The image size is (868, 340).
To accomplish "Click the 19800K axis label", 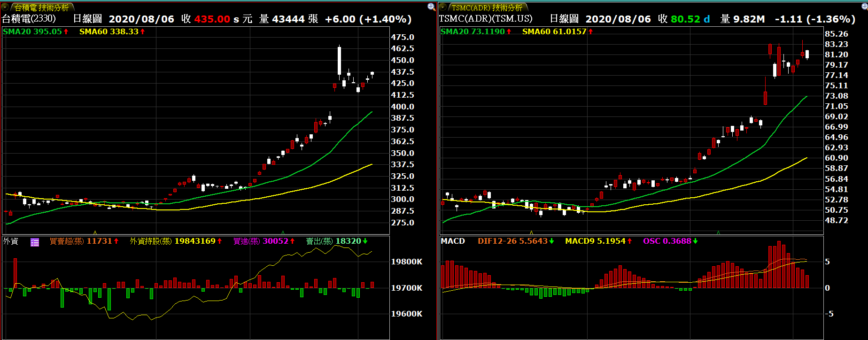I will click(x=407, y=262).
